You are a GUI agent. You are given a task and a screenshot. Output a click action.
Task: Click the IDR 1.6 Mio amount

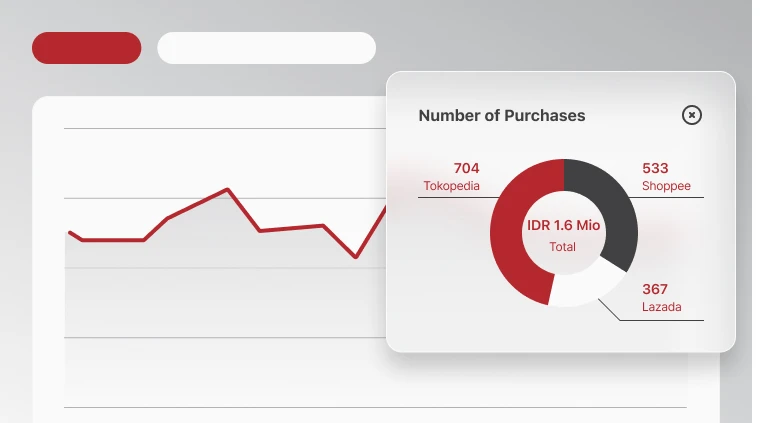coord(563,226)
